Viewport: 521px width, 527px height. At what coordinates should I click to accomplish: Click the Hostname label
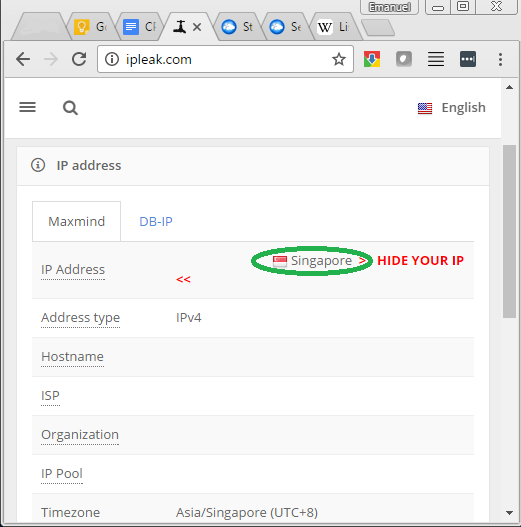point(72,357)
